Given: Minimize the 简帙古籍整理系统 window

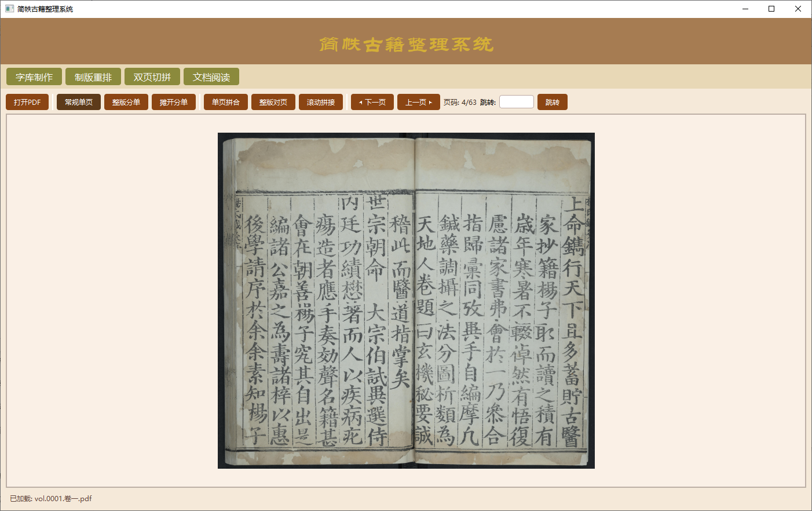Looking at the screenshot, I should click(x=745, y=9).
